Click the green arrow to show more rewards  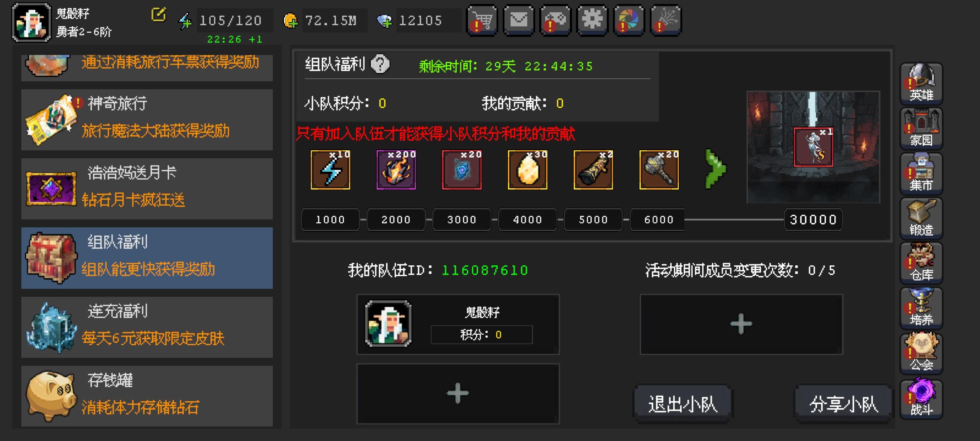point(715,169)
